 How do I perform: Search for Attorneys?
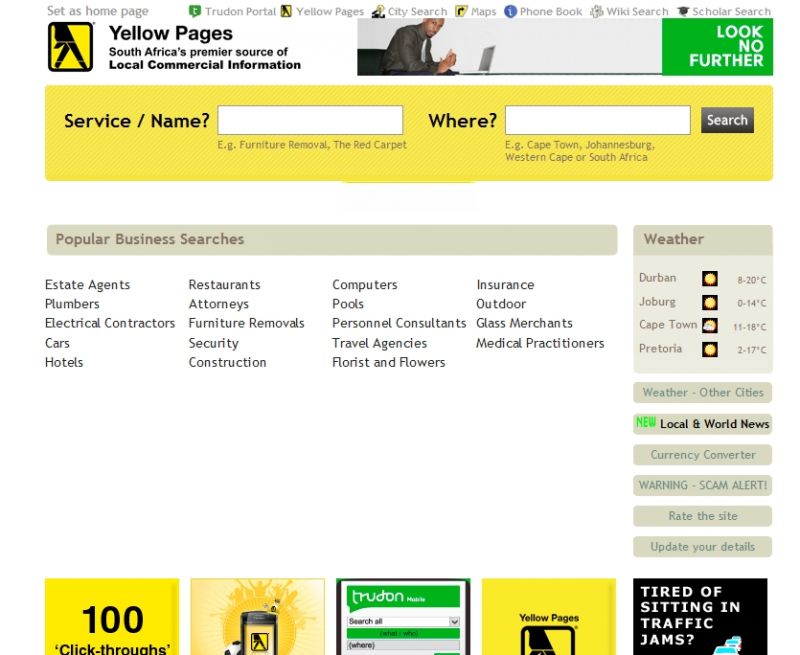pyautogui.click(x=218, y=304)
